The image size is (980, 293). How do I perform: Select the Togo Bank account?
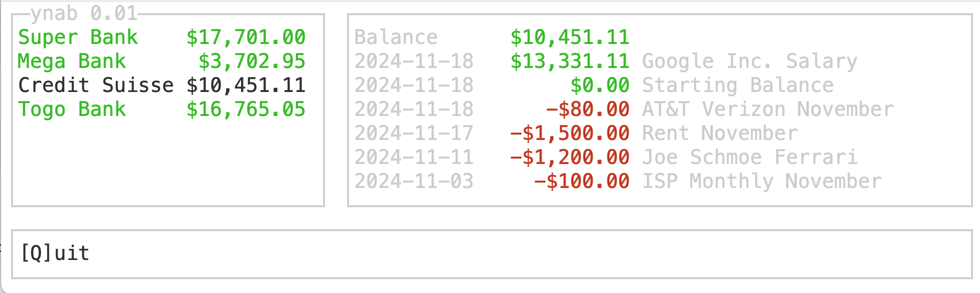pyautogui.click(x=161, y=109)
